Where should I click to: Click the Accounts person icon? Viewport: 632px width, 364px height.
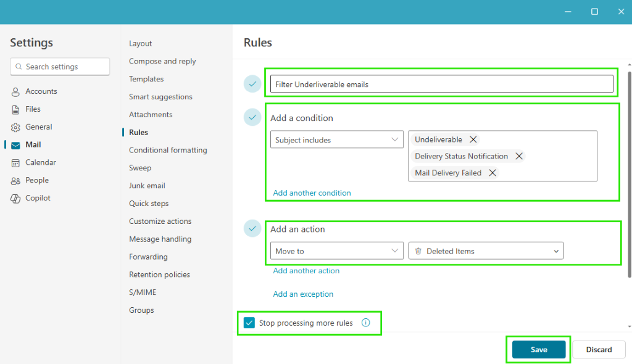(x=15, y=92)
